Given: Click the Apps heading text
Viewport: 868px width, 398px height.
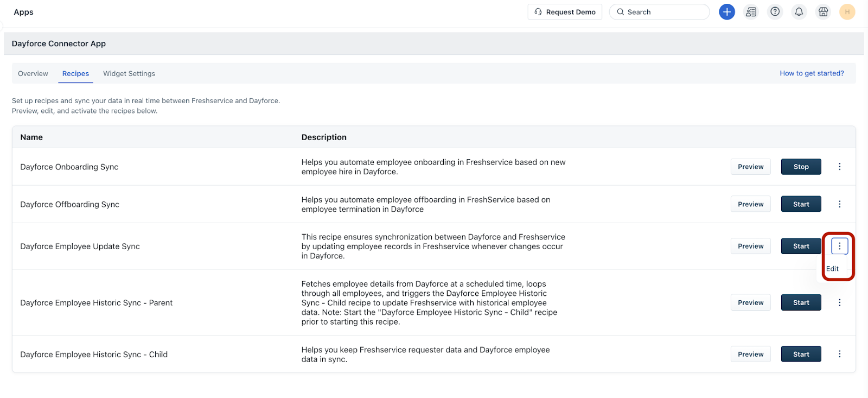Looking at the screenshot, I should pos(23,12).
